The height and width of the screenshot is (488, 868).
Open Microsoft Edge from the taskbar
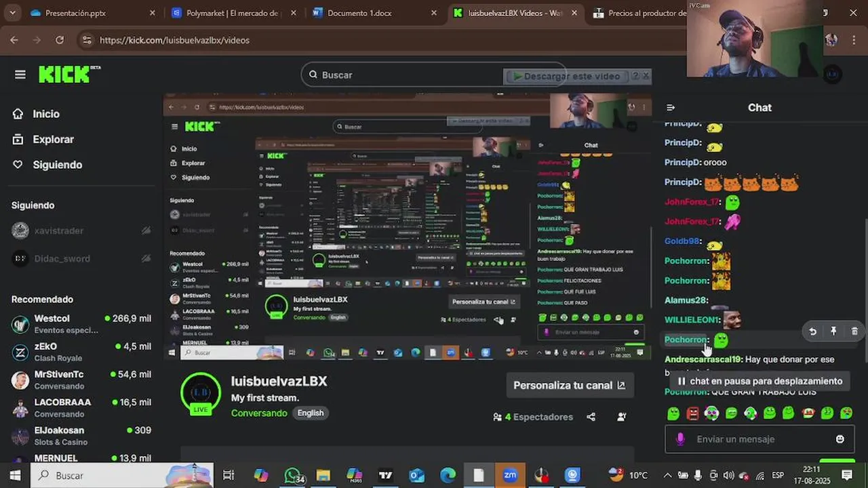point(448,475)
